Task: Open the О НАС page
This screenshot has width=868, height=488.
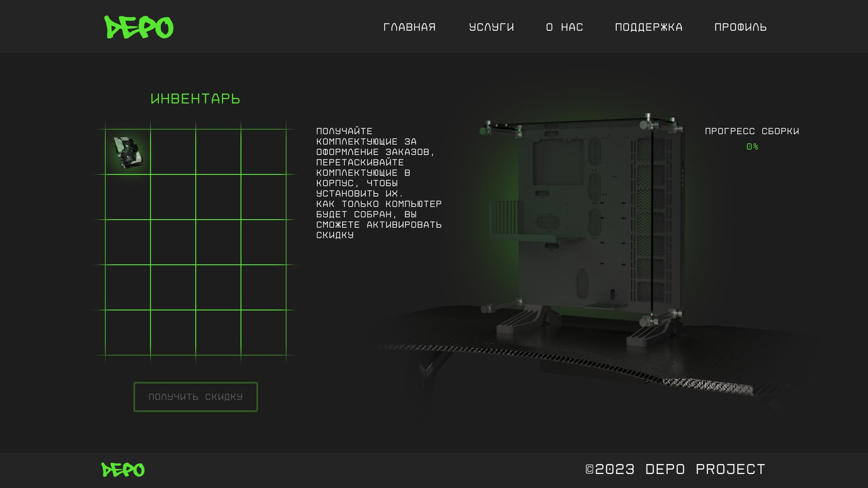Action: pyautogui.click(x=564, y=27)
